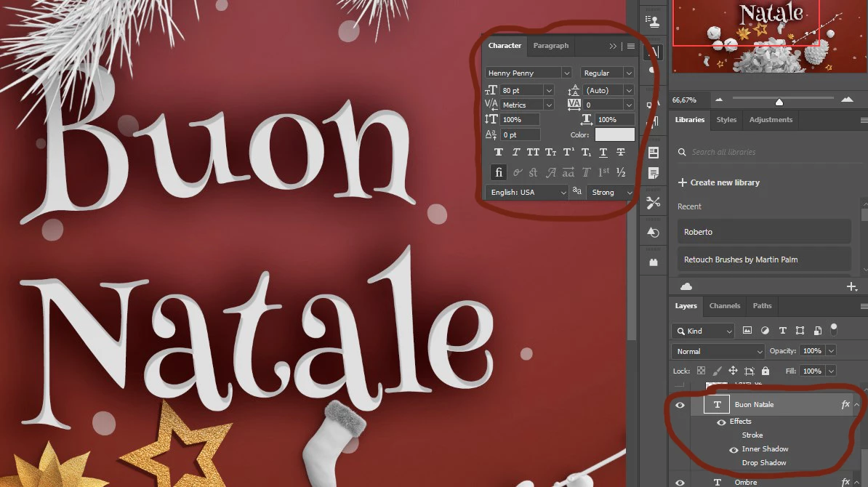
Task: Click Create new library
Action: (x=718, y=182)
